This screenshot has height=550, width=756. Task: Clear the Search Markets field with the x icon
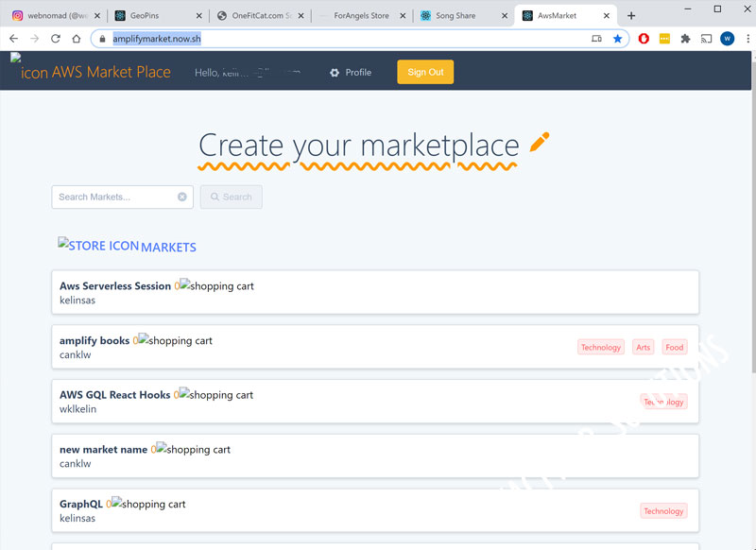click(181, 197)
